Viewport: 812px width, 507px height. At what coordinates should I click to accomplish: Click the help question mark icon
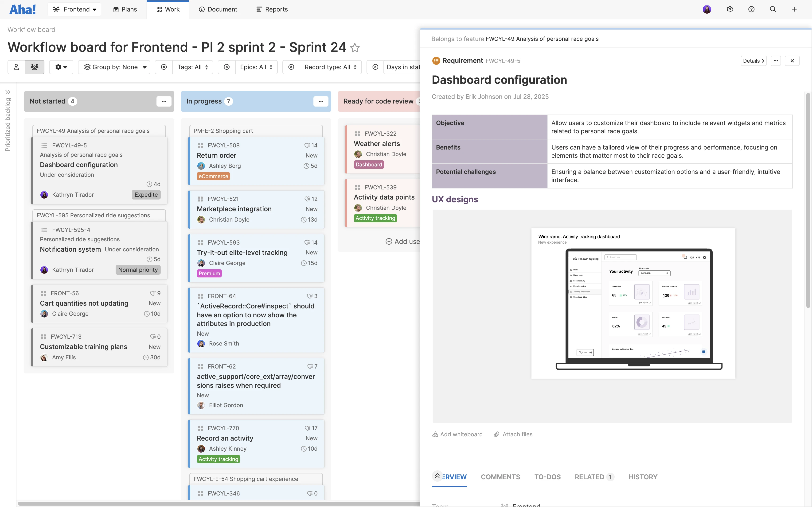pos(751,9)
